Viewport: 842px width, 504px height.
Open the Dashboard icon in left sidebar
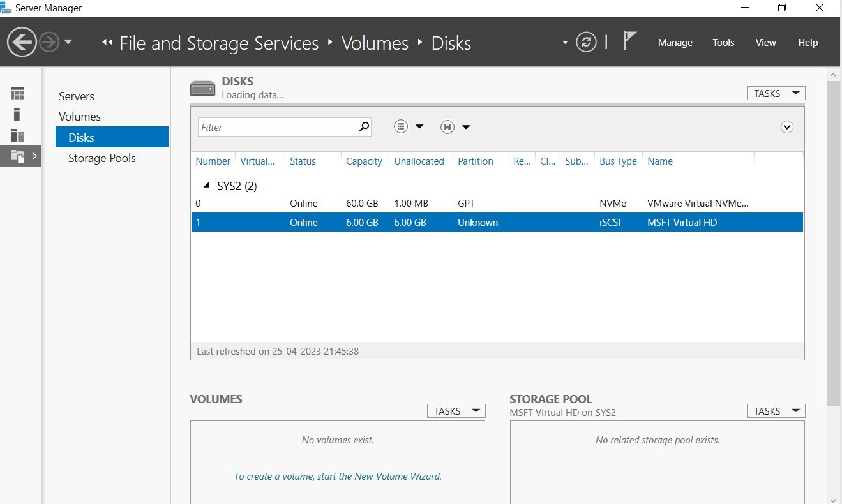[17, 94]
